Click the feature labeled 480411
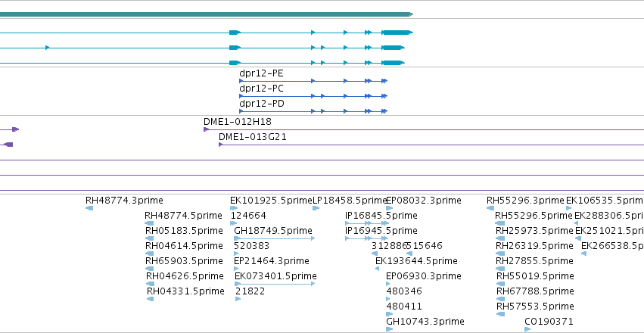Viewport: 644px width, 333px height. coord(404,307)
